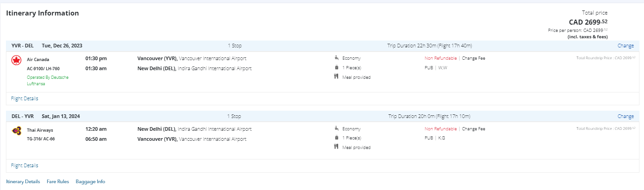Open the Baggage Info tab
This screenshot has width=644, height=190.
click(x=90, y=181)
